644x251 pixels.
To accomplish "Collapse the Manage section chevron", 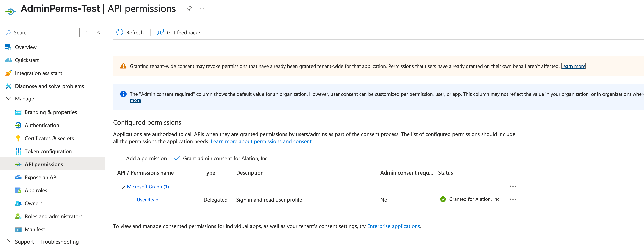I will tap(8, 99).
